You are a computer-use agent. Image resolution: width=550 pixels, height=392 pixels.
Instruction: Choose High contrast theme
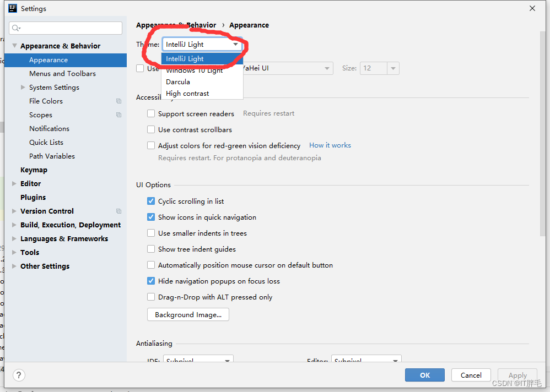click(x=202, y=94)
